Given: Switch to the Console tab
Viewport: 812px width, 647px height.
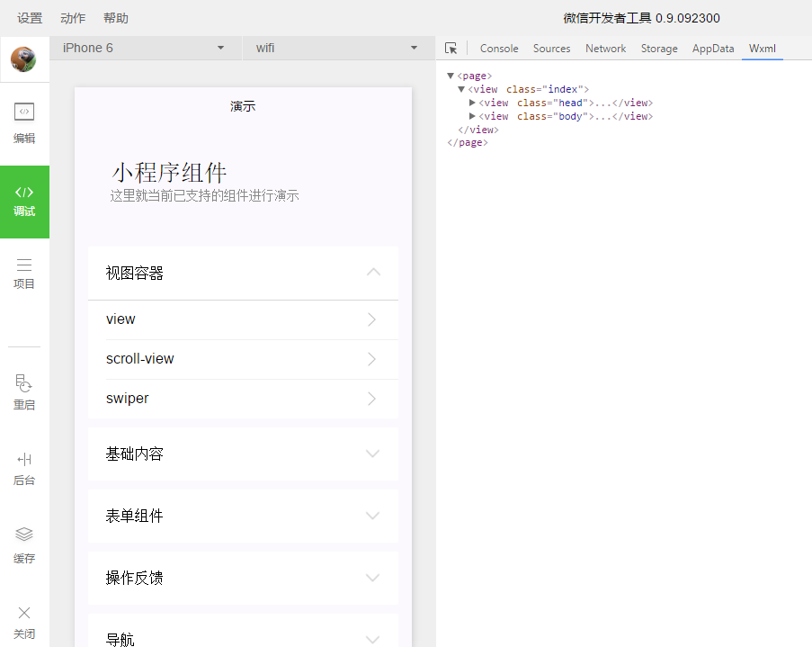Looking at the screenshot, I should 499,49.
